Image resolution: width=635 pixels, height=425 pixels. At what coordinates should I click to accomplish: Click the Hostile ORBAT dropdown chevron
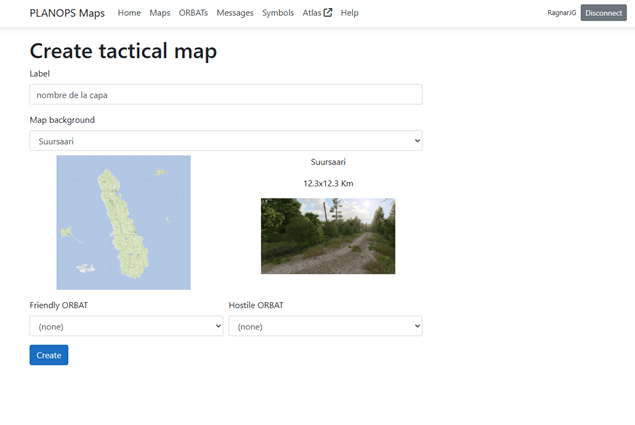point(417,326)
